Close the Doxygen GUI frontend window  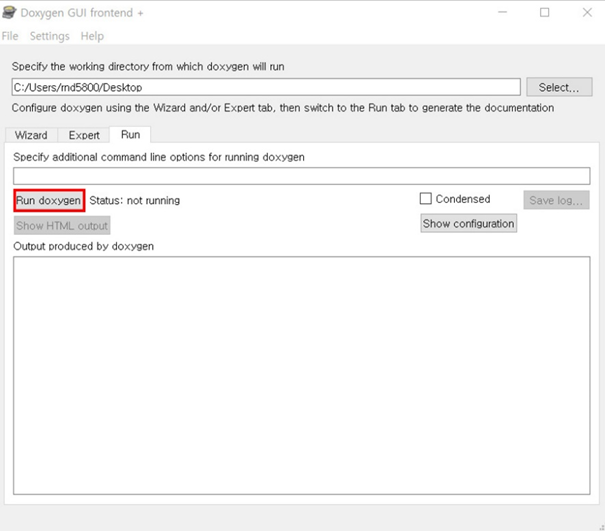587,12
